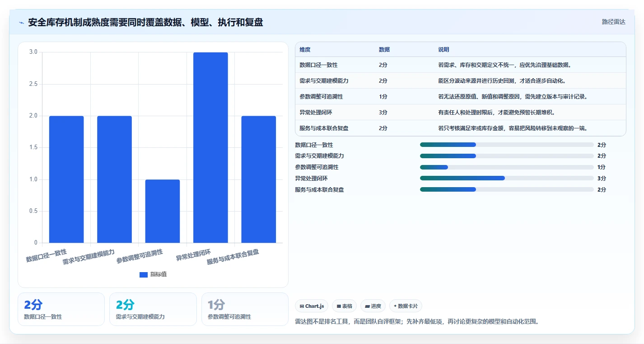Open the 需求与交期建模能力 2分 data card
This screenshot has height=344, width=644.
point(153,309)
